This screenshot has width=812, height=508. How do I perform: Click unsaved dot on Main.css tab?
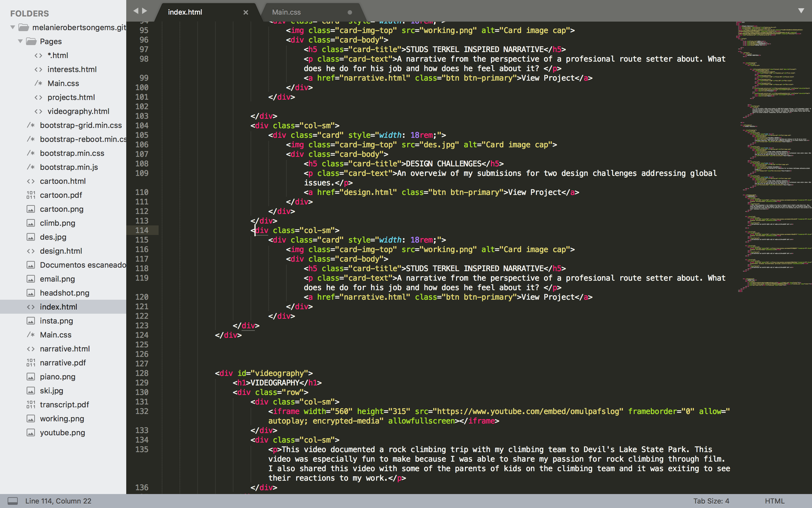point(350,12)
